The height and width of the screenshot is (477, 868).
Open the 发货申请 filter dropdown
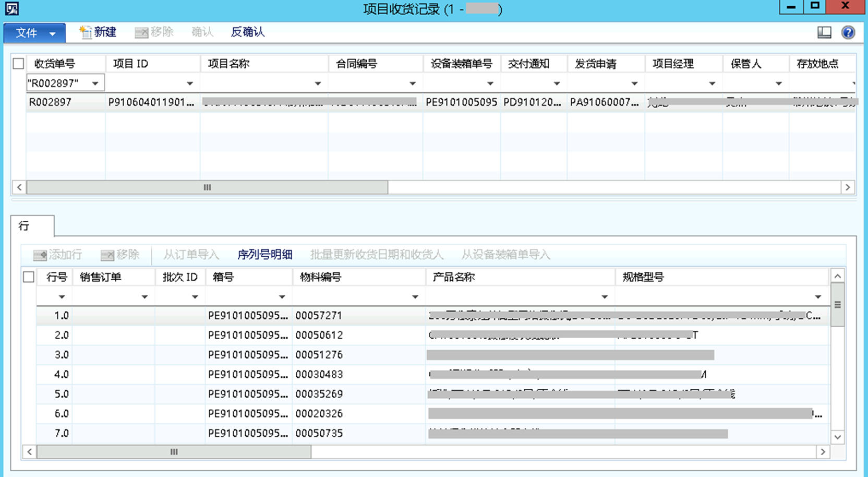pyautogui.click(x=635, y=83)
